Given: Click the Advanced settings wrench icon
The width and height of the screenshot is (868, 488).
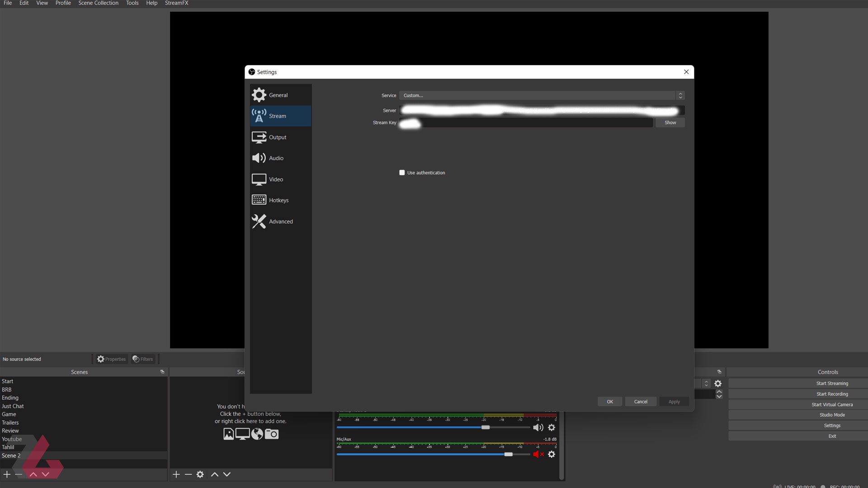Looking at the screenshot, I should pos(259,221).
